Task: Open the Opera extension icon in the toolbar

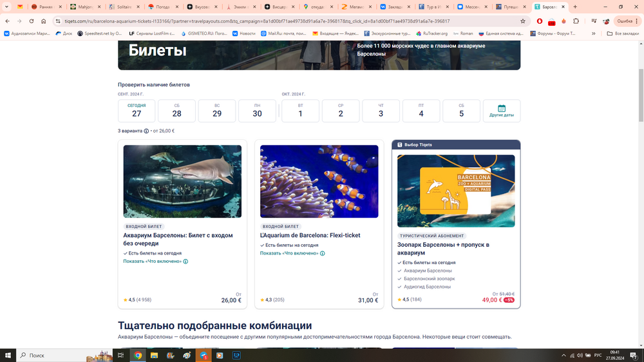Action: click(540, 21)
